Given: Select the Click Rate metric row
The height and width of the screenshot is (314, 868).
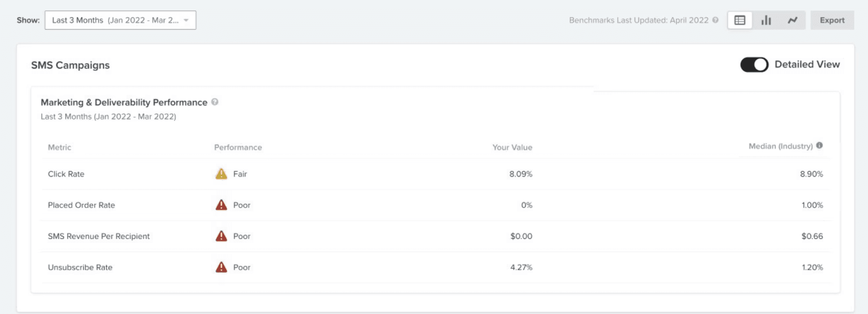Looking at the screenshot, I should coord(66,174).
